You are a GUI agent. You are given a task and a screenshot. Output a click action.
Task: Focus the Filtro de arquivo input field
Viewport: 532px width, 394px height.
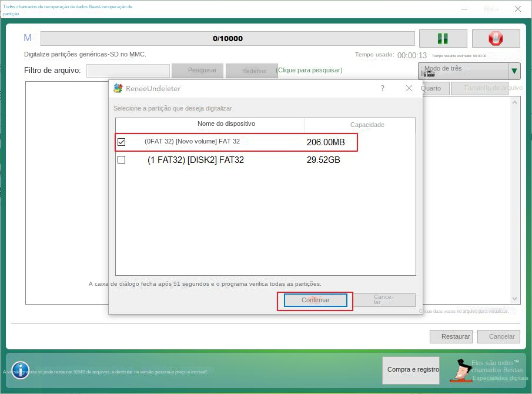[128, 71]
